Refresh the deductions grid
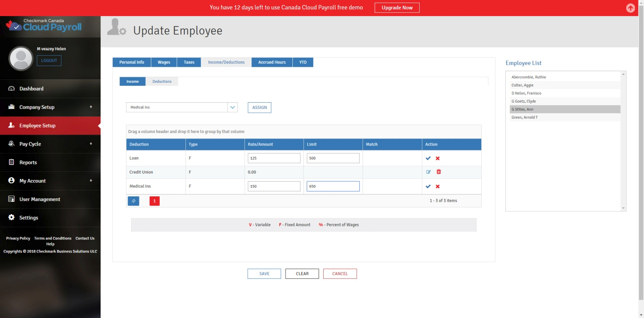 pos(133,201)
